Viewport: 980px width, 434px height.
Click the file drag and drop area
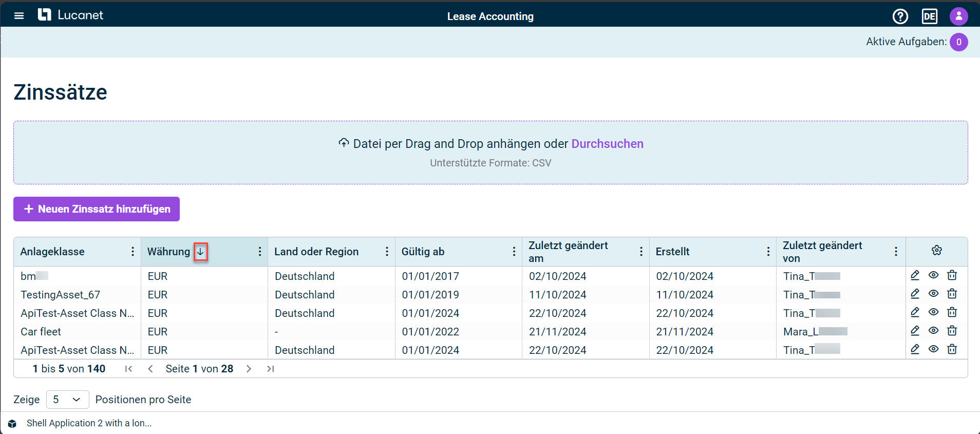(491, 153)
